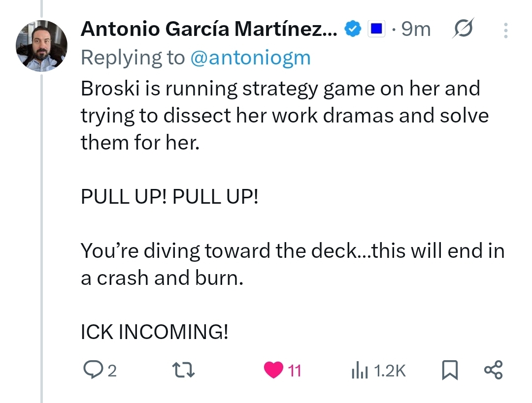Click the Antonio García Martínez display name

tap(209, 30)
